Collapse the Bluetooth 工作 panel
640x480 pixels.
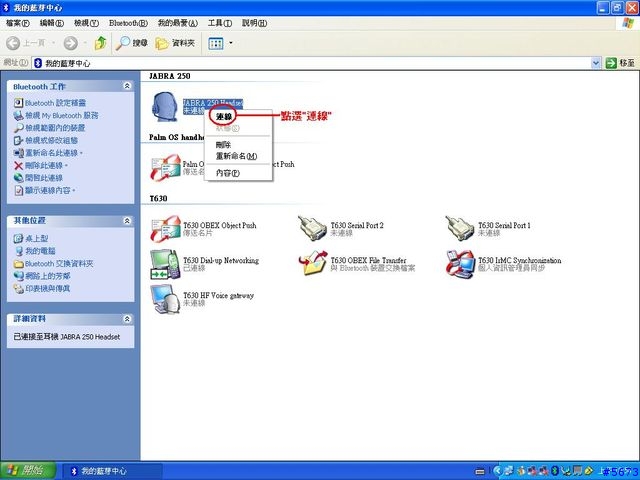(x=127, y=86)
